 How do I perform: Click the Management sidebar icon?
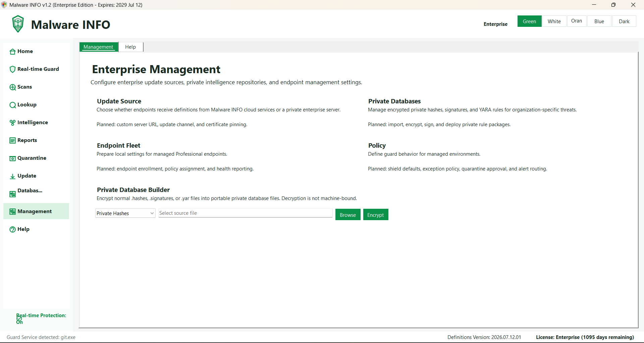12,212
